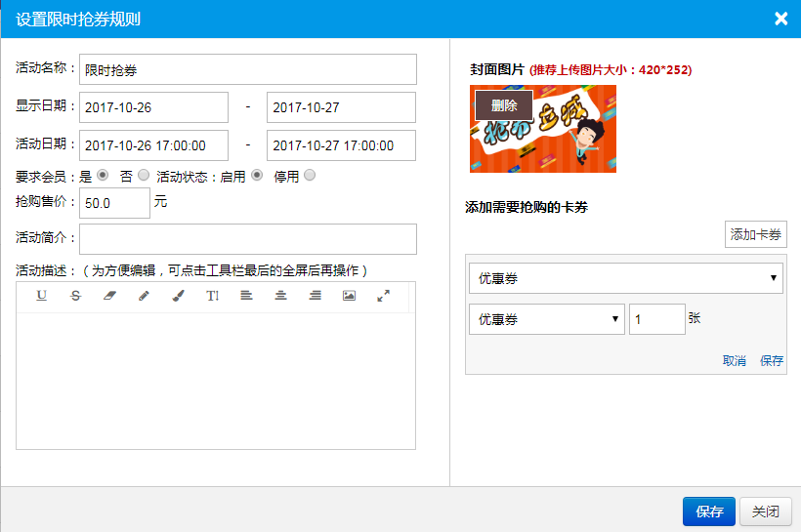Screen dimensions: 801x532
Task: Click 保存 link in coupon panel
Action: coord(772,361)
